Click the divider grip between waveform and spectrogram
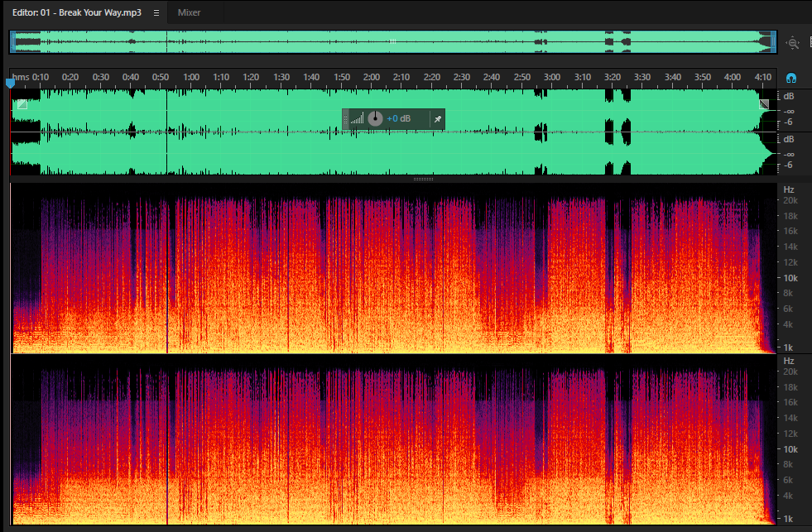Image resolution: width=812 pixels, height=532 pixels. tap(423, 179)
